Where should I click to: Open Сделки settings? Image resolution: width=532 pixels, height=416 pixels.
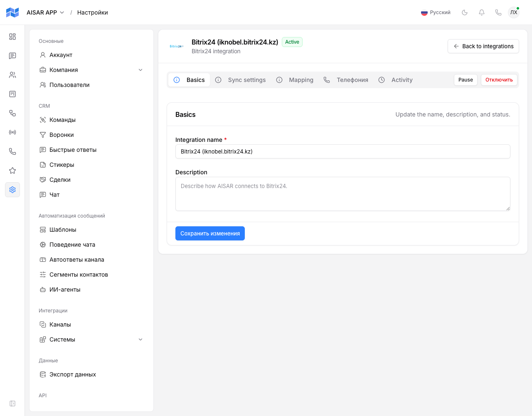coord(91,180)
